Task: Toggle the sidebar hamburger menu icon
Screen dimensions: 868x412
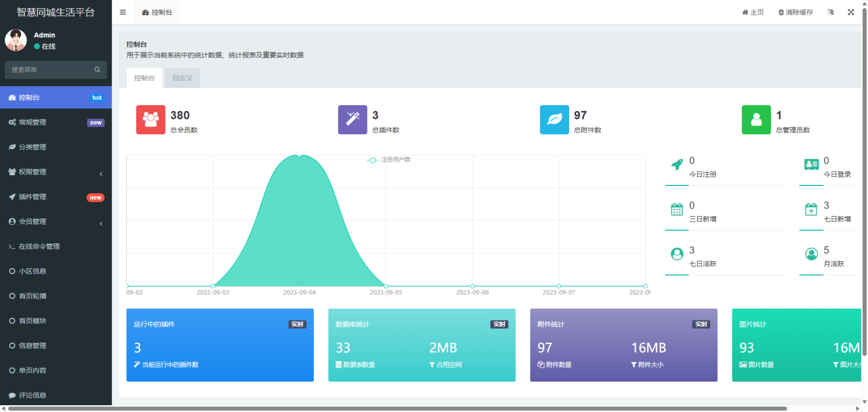Action: [x=123, y=12]
